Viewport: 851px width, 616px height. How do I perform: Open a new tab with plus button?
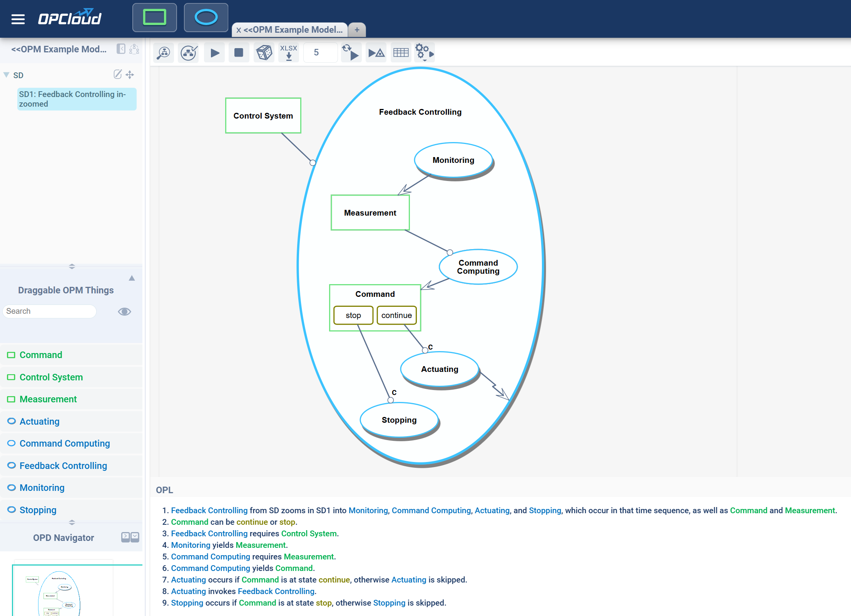point(357,30)
